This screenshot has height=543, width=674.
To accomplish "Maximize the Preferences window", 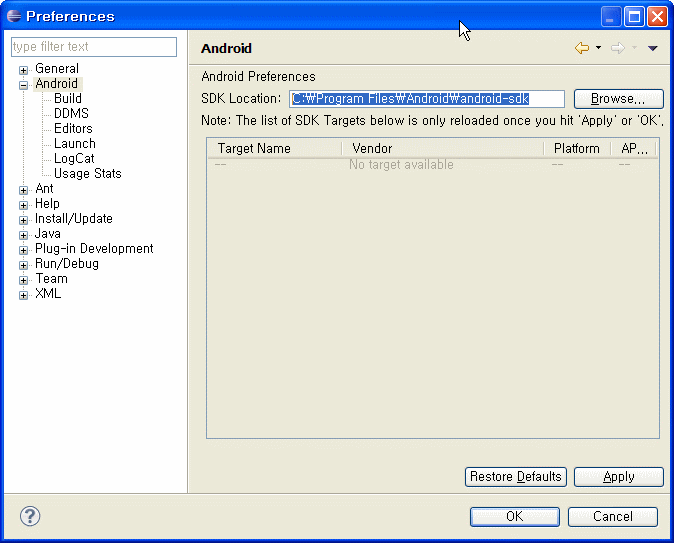I will click(634, 17).
